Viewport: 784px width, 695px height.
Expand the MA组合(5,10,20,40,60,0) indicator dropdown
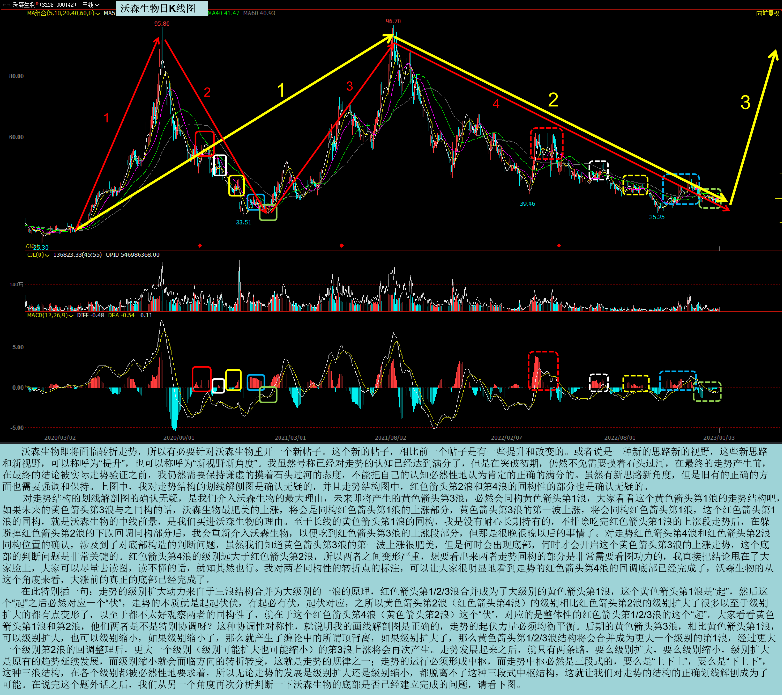[x=64, y=13]
